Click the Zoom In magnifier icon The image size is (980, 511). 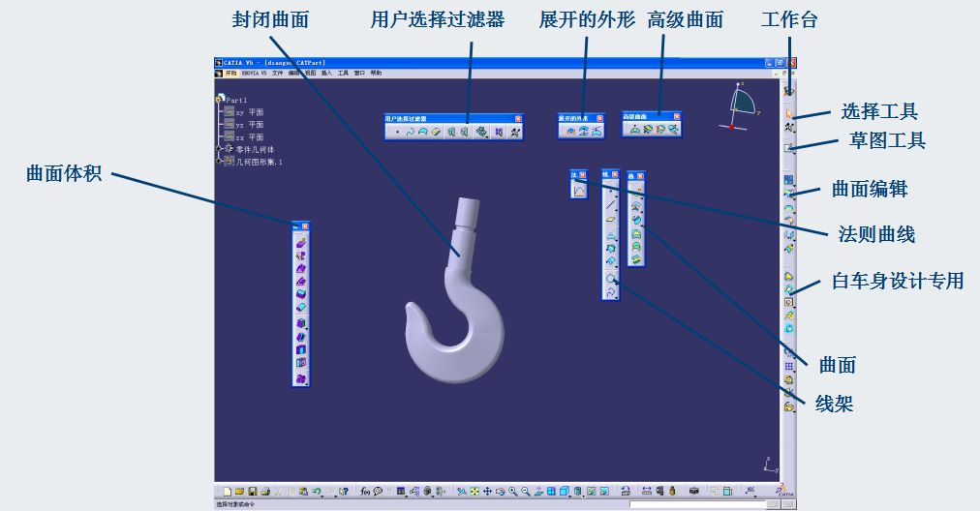click(x=512, y=492)
